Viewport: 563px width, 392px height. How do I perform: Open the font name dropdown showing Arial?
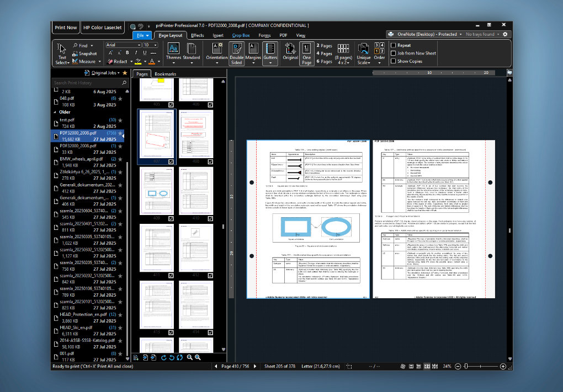tap(123, 45)
